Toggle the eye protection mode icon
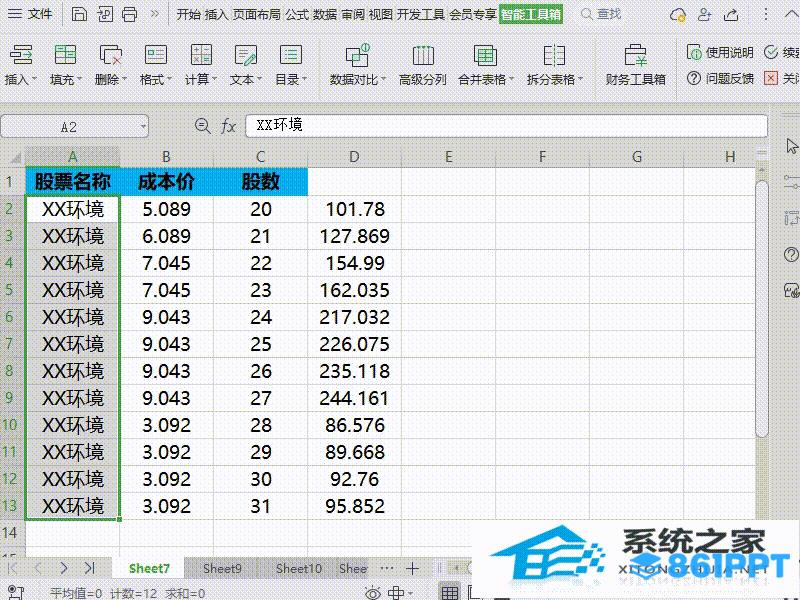The width and height of the screenshot is (800, 600). 373,593
